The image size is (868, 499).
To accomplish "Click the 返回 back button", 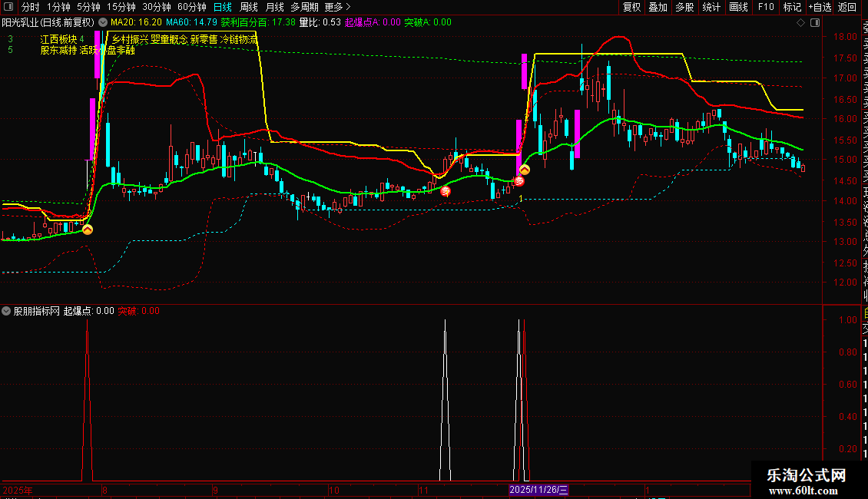I will 847,7.
